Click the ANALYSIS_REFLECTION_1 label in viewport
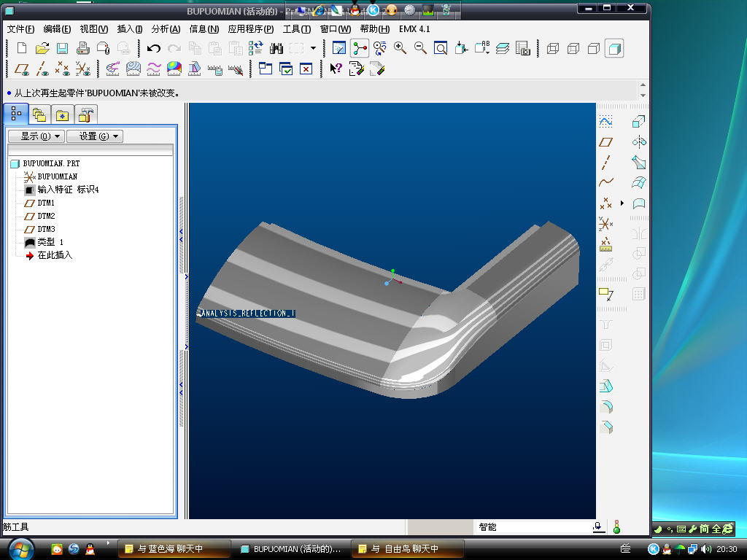The width and height of the screenshot is (747, 560). pos(248,314)
